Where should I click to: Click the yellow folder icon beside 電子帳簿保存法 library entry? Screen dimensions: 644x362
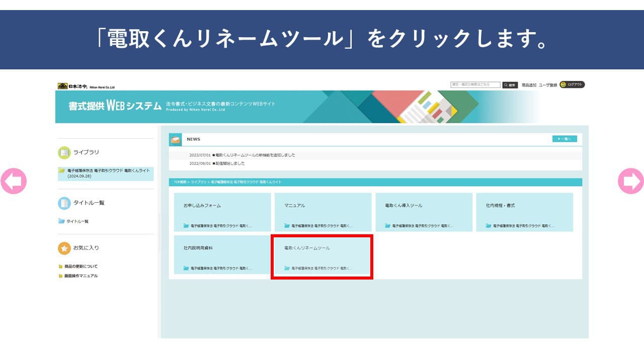(62, 170)
